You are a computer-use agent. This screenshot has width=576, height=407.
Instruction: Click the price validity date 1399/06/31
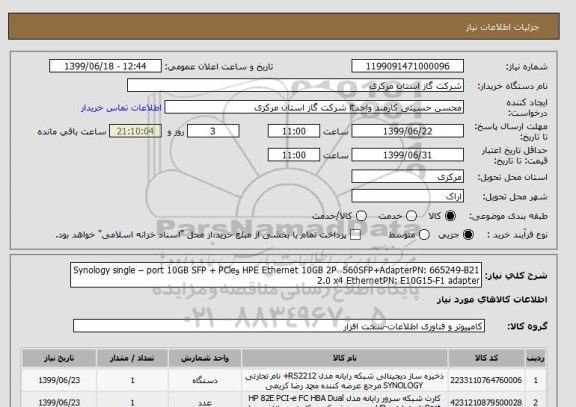[407, 155]
